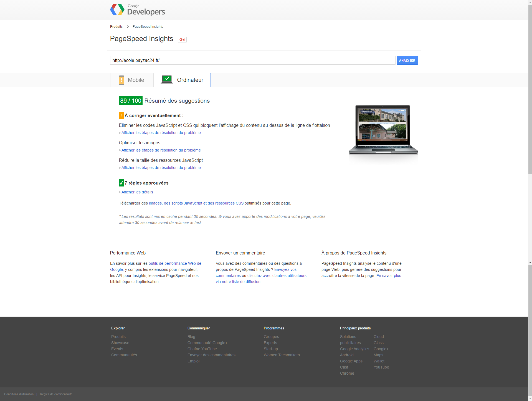Screen dimensions: 532x401
Task: Open Produits breadcrumb link
Action: (116, 27)
